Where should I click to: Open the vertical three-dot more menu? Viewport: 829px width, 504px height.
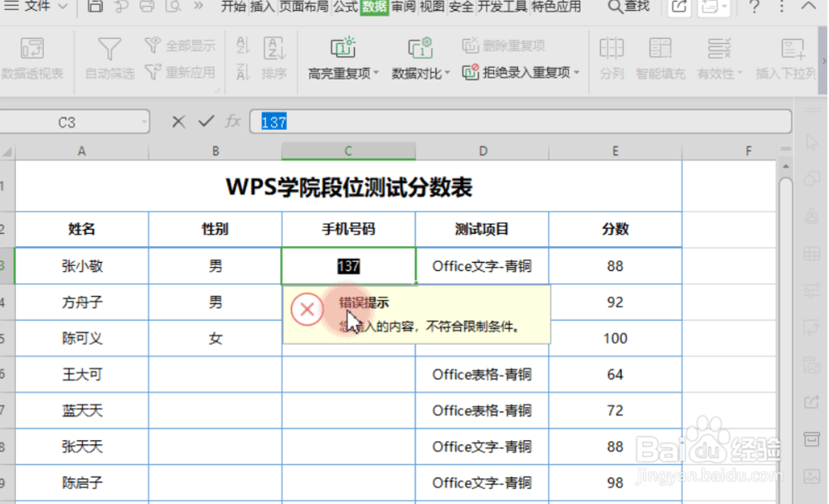click(x=782, y=7)
